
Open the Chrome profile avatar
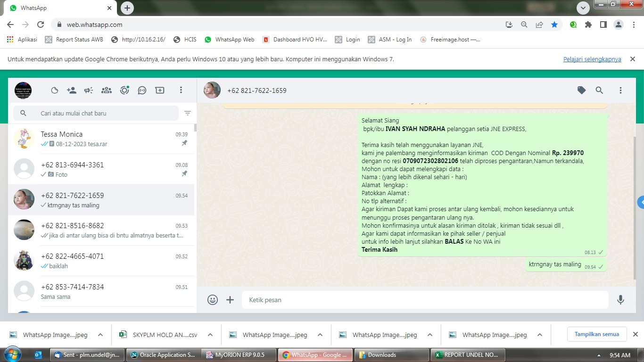pyautogui.click(x=619, y=25)
